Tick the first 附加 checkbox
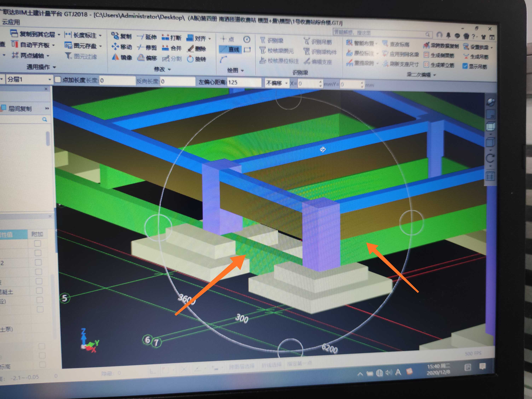 (37, 244)
